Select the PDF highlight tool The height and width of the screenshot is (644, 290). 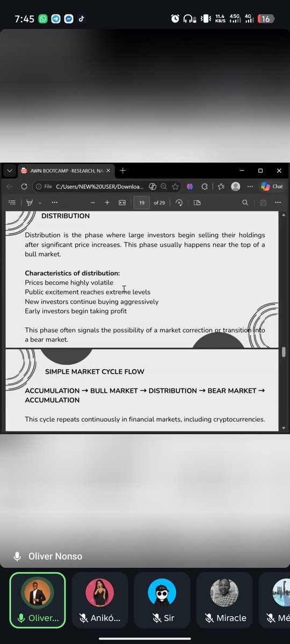pyautogui.click(x=30, y=202)
